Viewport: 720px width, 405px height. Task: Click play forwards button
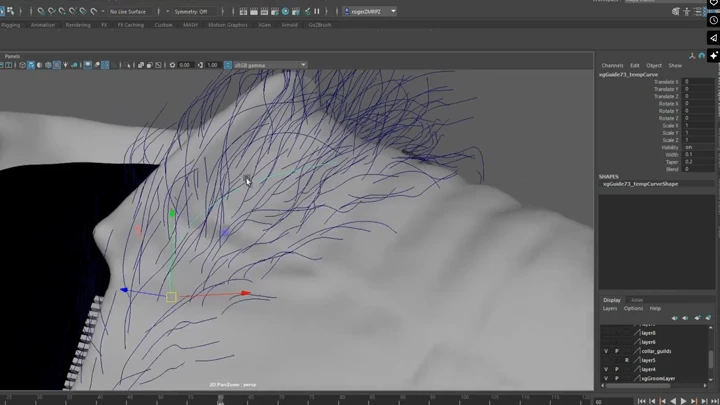click(x=684, y=401)
